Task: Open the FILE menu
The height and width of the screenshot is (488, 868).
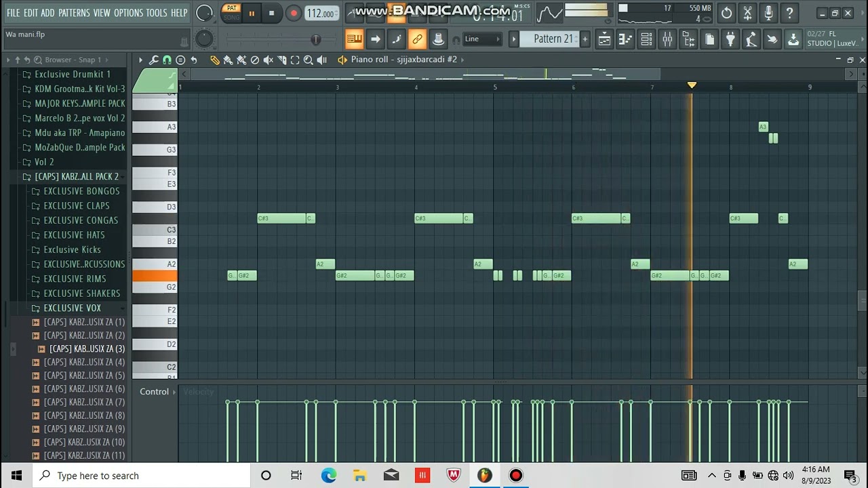Action: coord(13,13)
